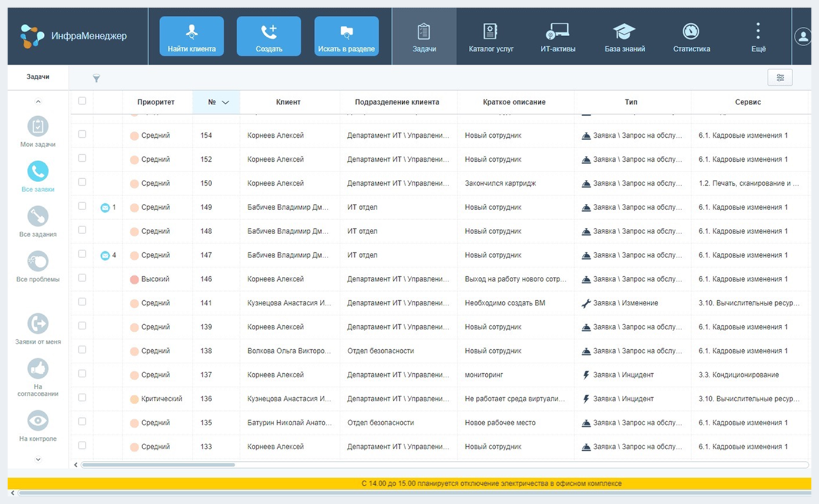Image resolution: width=819 pixels, height=504 pixels.
Task: Tick checkbox for request 133
Action: click(82, 446)
